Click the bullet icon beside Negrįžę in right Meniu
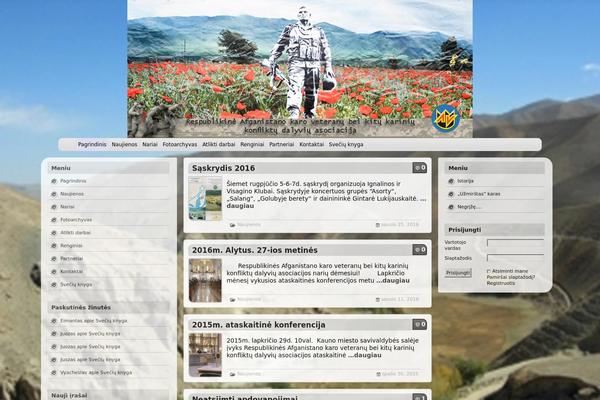The image size is (600, 400). (451, 207)
